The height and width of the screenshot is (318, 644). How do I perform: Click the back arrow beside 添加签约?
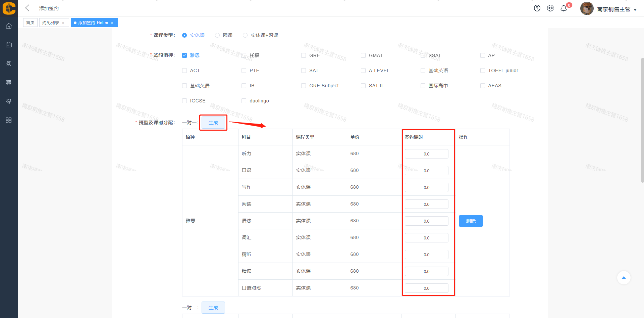click(x=28, y=8)
